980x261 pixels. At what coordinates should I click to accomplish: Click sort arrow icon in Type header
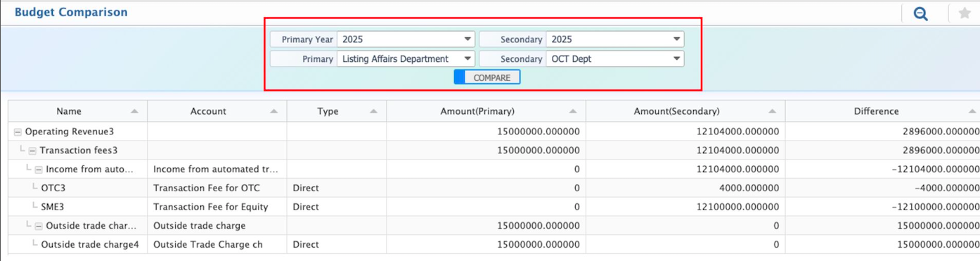pyautogui.click(x=373, y=112)
